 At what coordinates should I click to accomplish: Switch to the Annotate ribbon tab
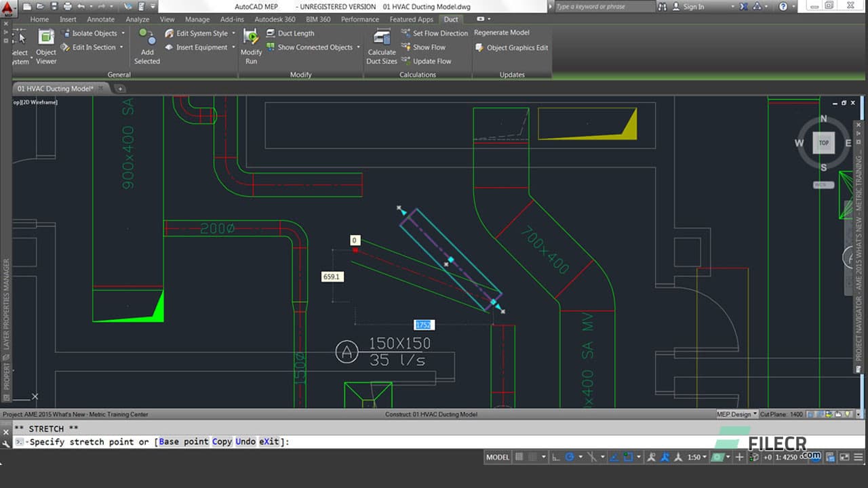[100, 19]
